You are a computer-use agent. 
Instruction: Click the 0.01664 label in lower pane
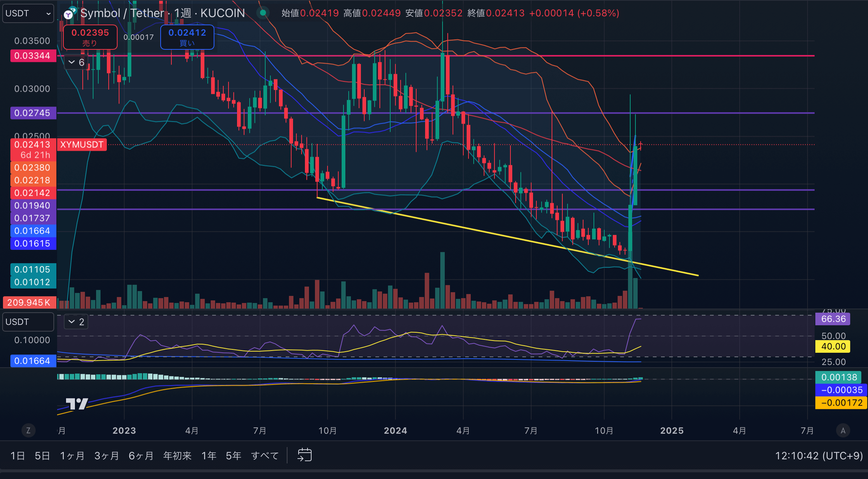[x=33, y=361]
